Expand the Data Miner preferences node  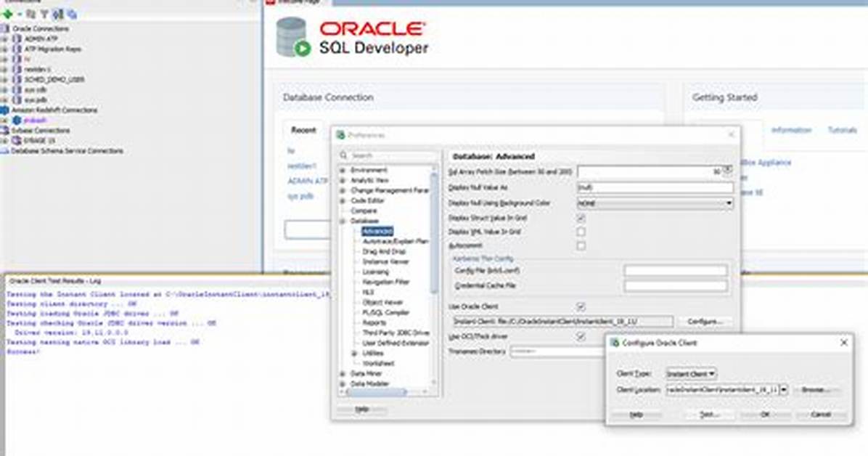tap(343, 373)
